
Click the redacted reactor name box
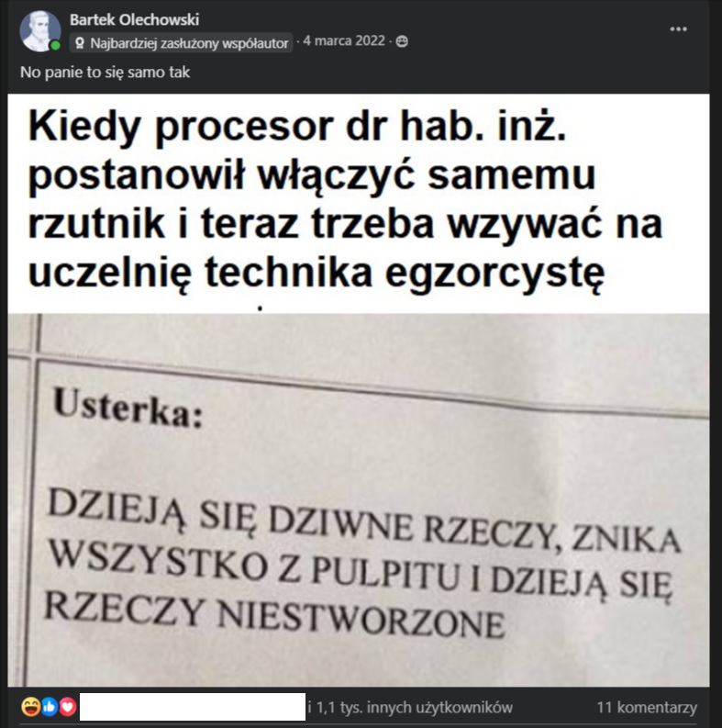point(193,707)
